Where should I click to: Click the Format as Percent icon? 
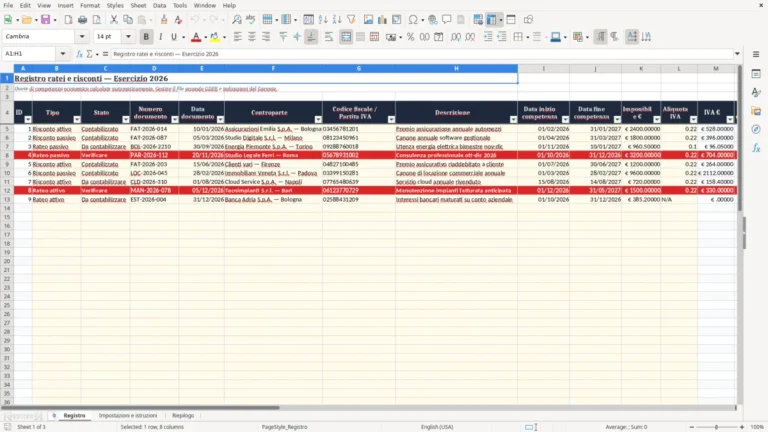pos(410,37)
